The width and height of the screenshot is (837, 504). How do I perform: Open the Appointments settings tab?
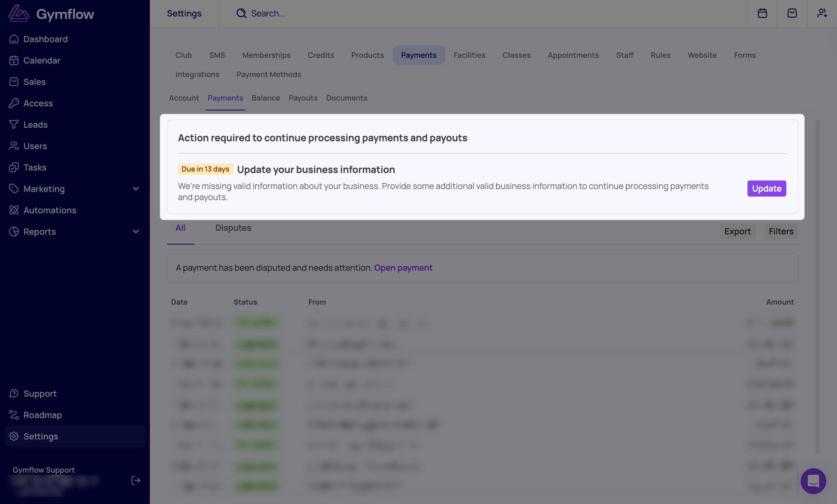tap(573, 55)
